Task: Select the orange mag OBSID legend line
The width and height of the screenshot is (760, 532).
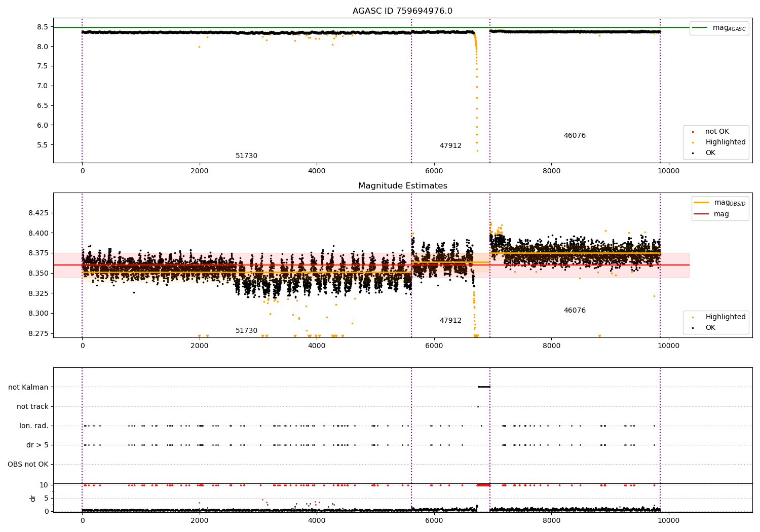Action: pyautogui.click(x=702, y=203)
